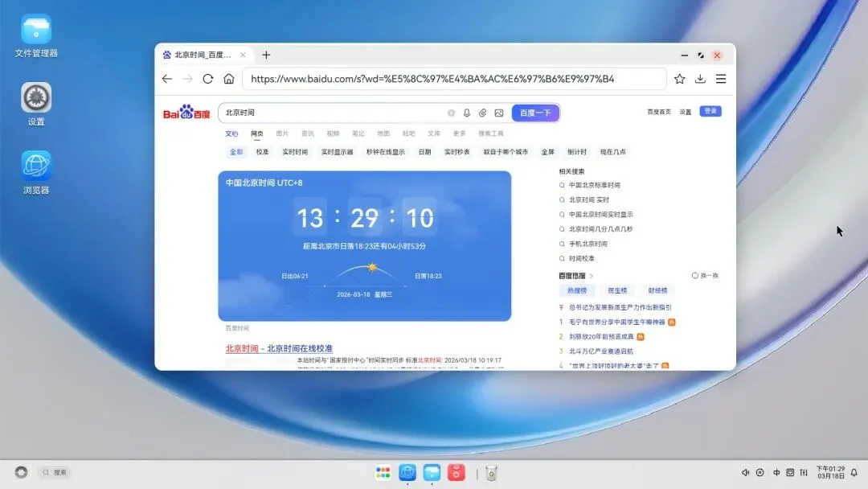Select the 现在几点 filter chip

coord(612,152)
